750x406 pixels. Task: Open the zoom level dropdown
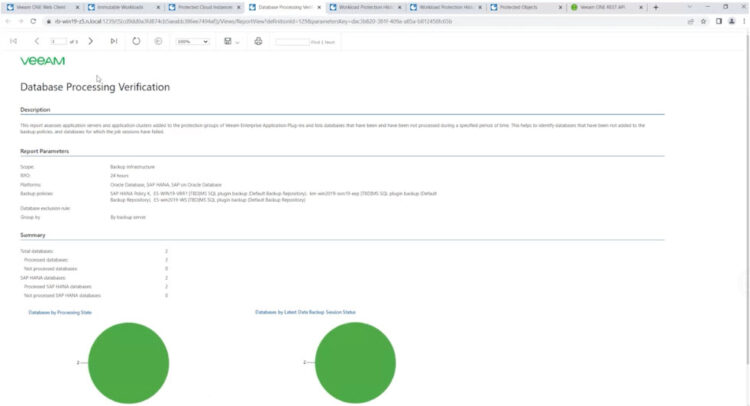pyautogui.click(x=192, y=42)
